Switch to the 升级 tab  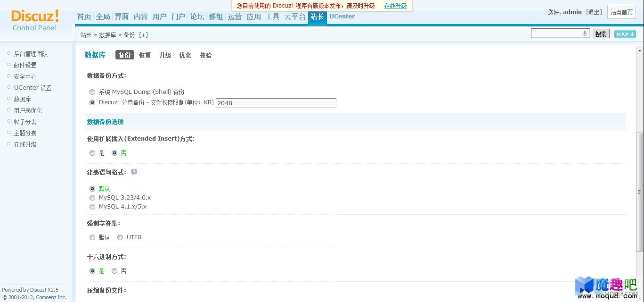tap(165, 55)
